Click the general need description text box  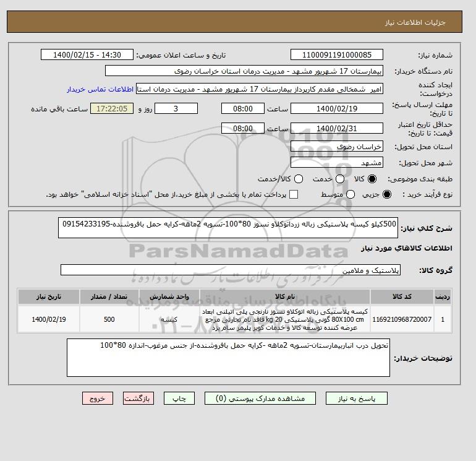(x=228, y=228)
